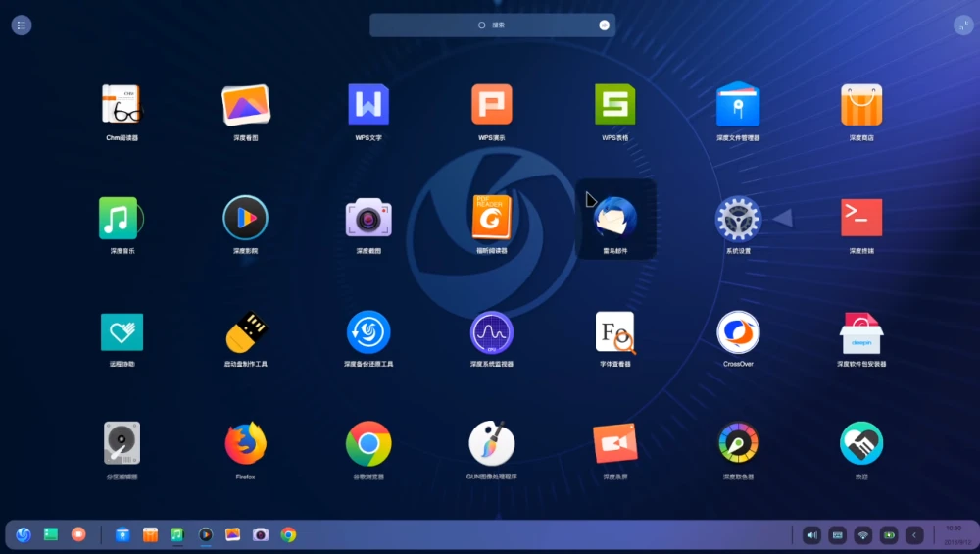The width and height of the screenshot is (980, 554).
Task: Click the keyboard layout tray icon
Action: pyautogui.click(x=838, y=535)
